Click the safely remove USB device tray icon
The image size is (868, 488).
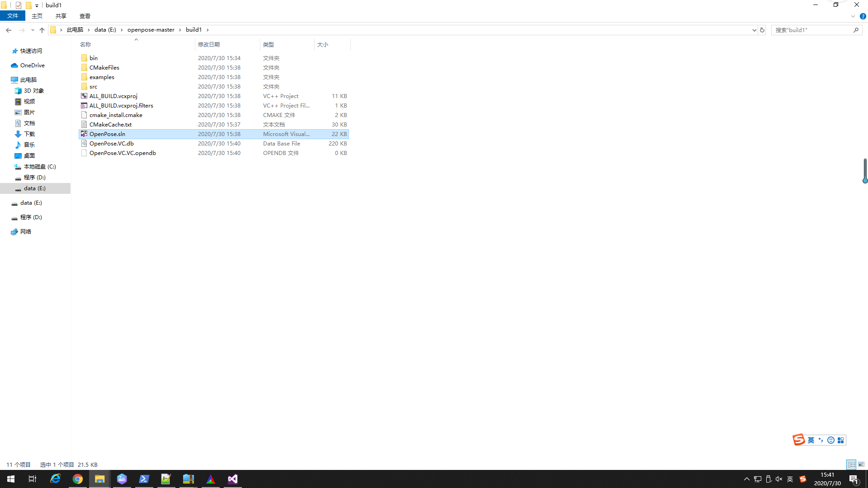pos(768,480)
